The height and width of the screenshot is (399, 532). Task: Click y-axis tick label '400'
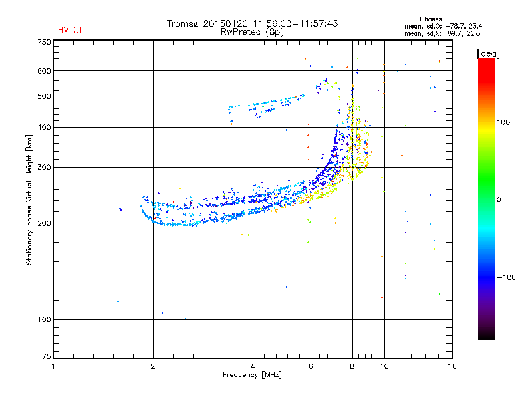point(44,127)
